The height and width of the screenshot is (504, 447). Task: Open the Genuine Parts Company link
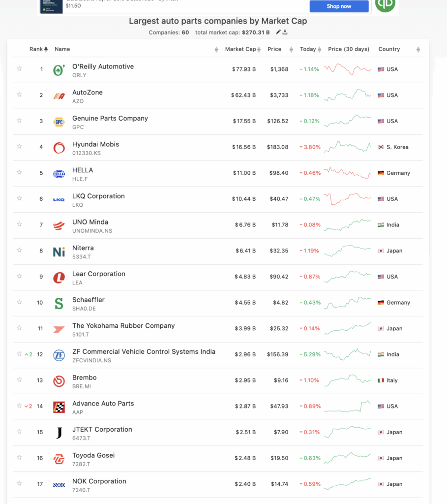pos(110,119)
